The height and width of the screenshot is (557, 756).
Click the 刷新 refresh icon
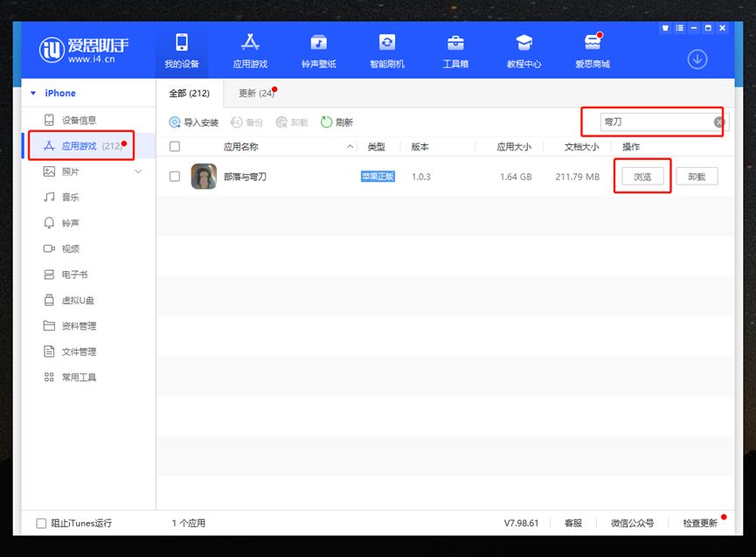pyautogui.click(x=327, y=122)
